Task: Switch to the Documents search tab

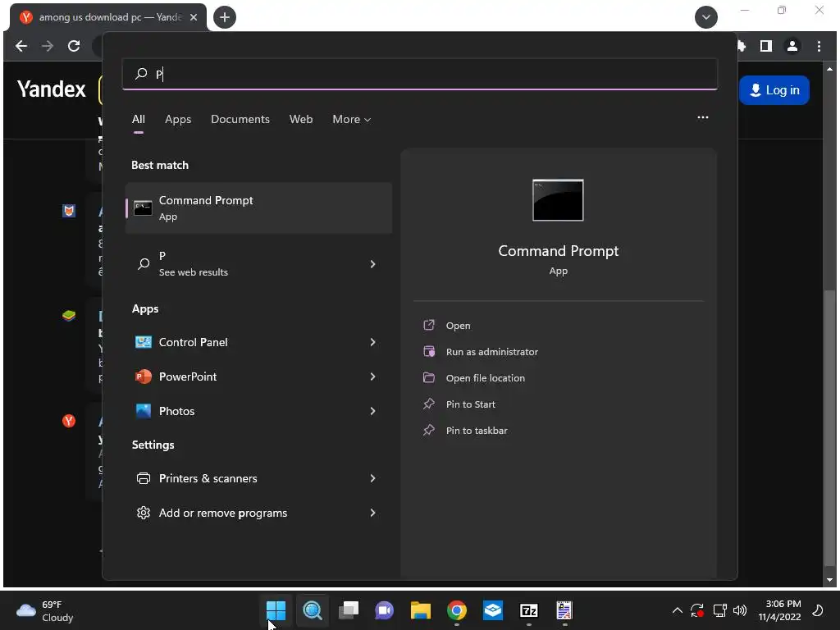Action: 240,120
